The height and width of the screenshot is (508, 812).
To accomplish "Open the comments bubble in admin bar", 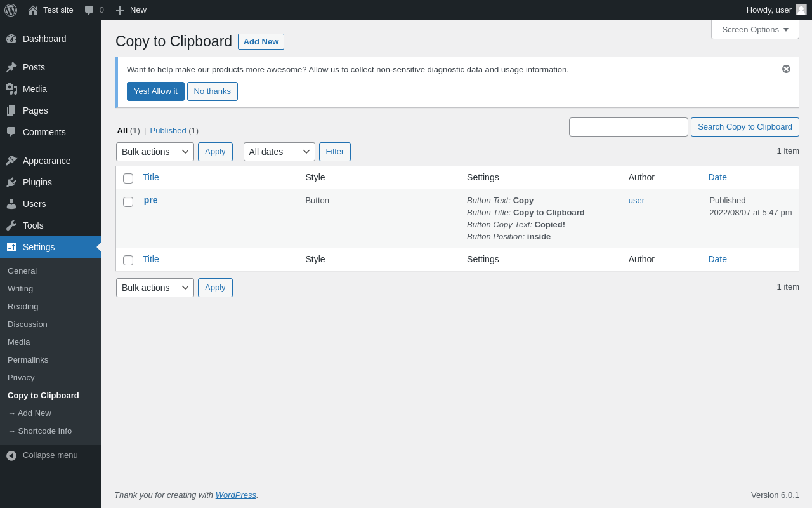I will [x=89, y=10].
